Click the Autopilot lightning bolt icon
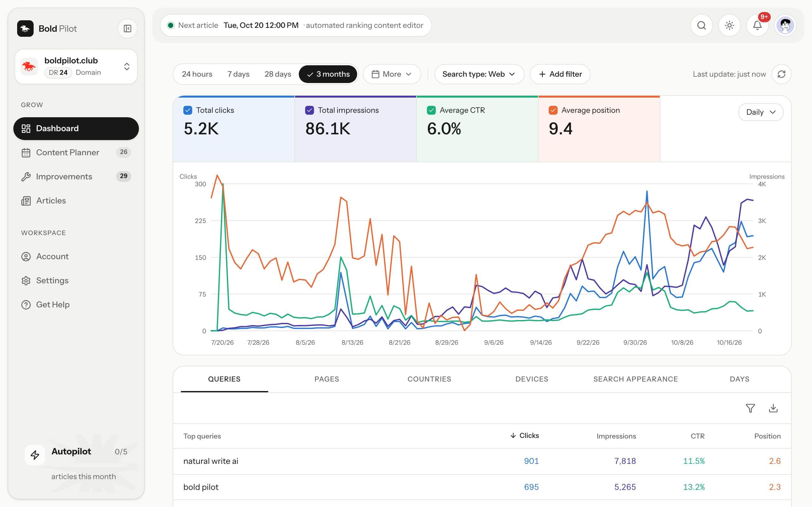This screenshot has height=507, width=812. pyautogui.click(x=35, y=455)
